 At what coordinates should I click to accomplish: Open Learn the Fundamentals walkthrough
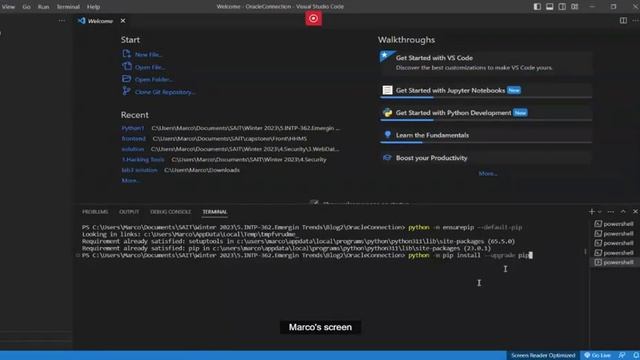click(486, 135)
